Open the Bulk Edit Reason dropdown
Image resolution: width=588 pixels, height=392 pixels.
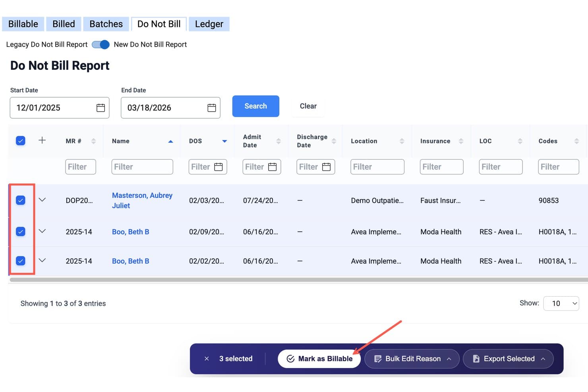coord(412,359)
